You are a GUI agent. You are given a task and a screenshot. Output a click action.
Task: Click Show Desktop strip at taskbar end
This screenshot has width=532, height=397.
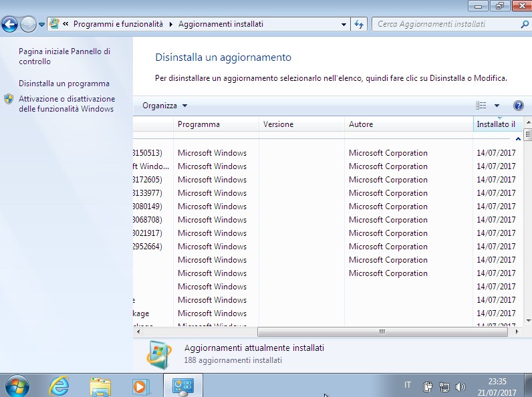coord(528,386)
